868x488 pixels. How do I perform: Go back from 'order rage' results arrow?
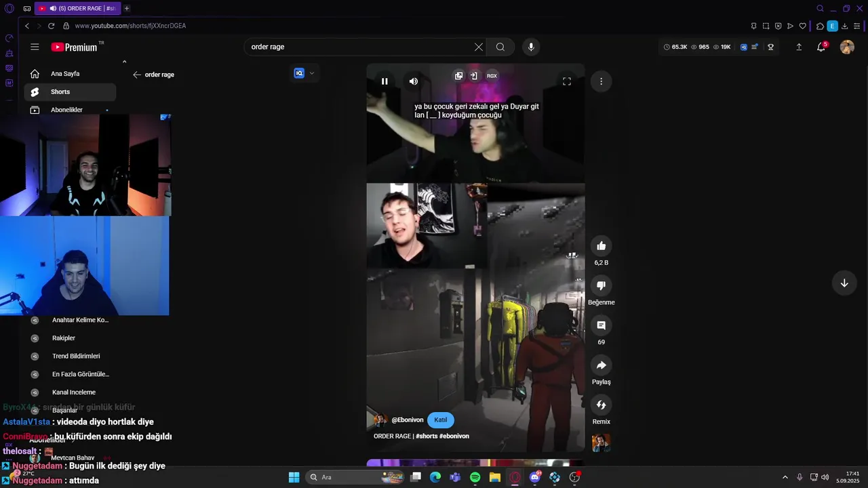(x=137, y=75)
